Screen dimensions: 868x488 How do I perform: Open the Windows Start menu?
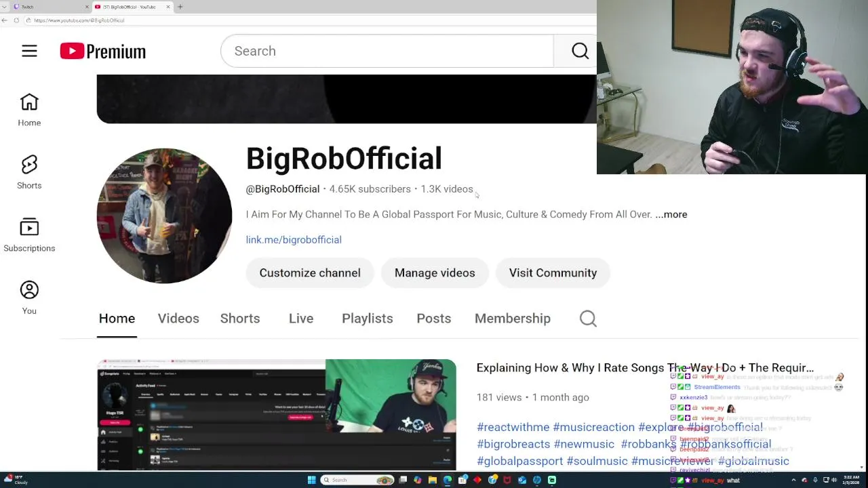312,480
